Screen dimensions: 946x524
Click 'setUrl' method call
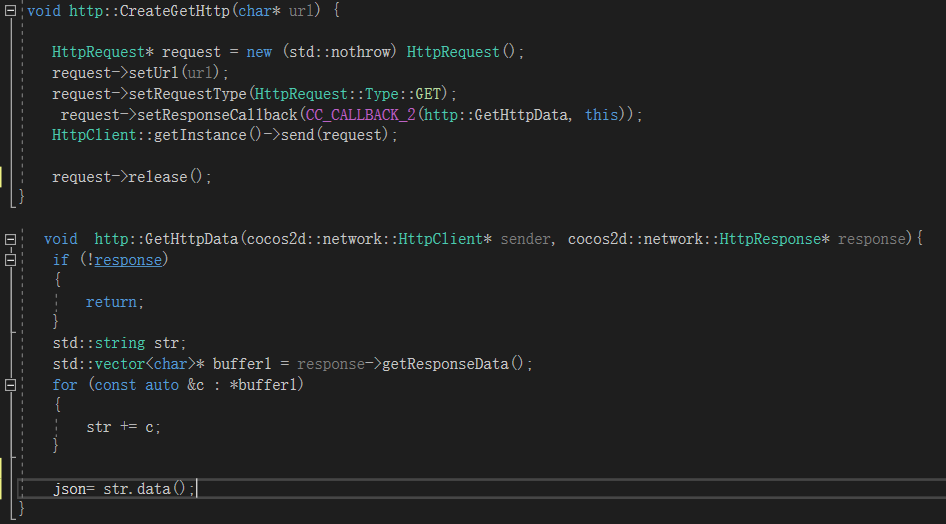pos(154,73)
